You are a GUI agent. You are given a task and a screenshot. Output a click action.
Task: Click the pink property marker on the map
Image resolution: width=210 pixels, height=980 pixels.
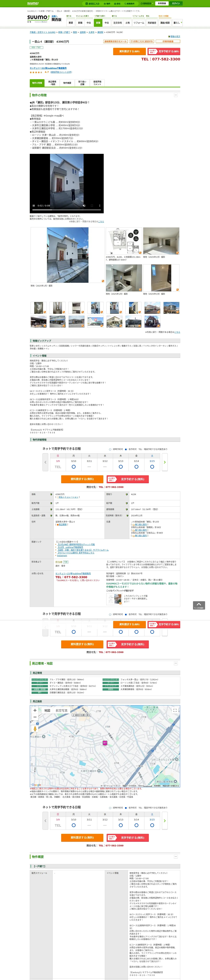click(x=105, y=743)
